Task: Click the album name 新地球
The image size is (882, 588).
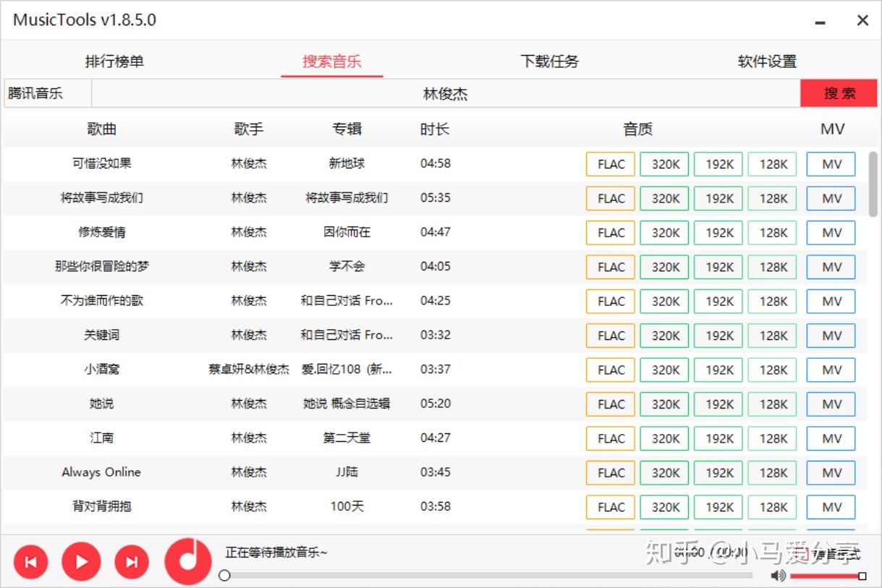Action: [347, 163]
